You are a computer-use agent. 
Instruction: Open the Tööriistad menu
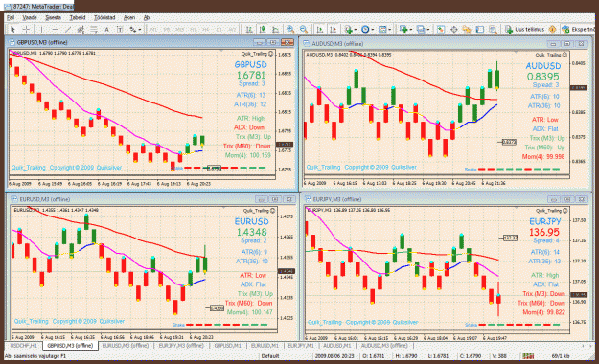[104, 17]
